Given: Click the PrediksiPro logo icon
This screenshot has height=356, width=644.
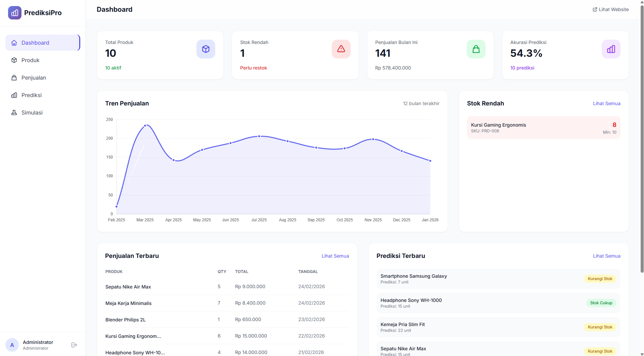Looking at the screenshot, I should click(x=14, y=13).
